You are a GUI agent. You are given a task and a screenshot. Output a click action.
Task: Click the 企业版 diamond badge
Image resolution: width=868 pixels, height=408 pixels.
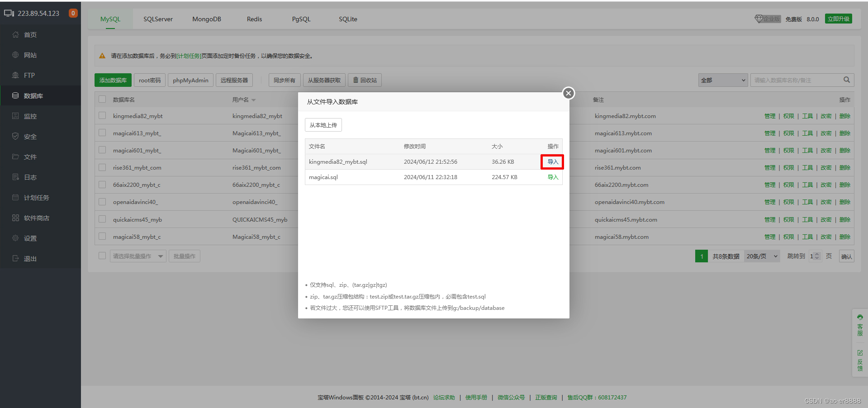coord(768,19)
